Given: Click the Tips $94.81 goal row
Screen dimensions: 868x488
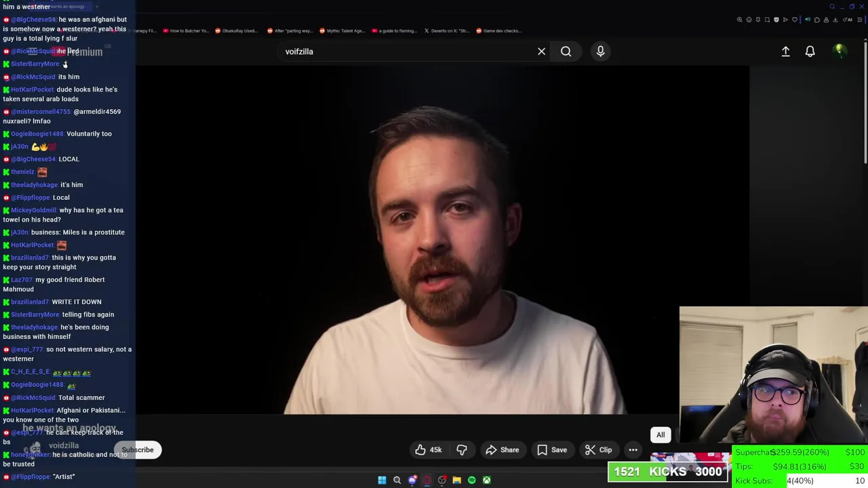Looking at the screenshot, I should pyautogui.click(x=800, y=466).
